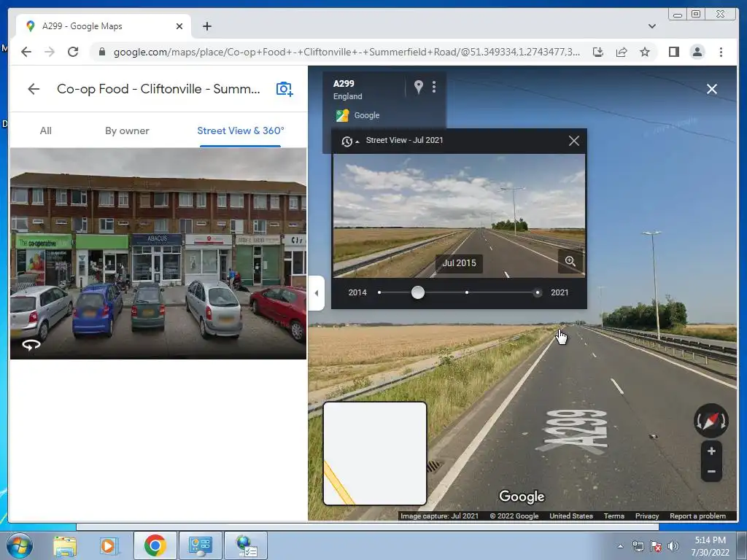The image size is (747, 560).
Task: Select the By owner tab
Action: click(127, 131)
